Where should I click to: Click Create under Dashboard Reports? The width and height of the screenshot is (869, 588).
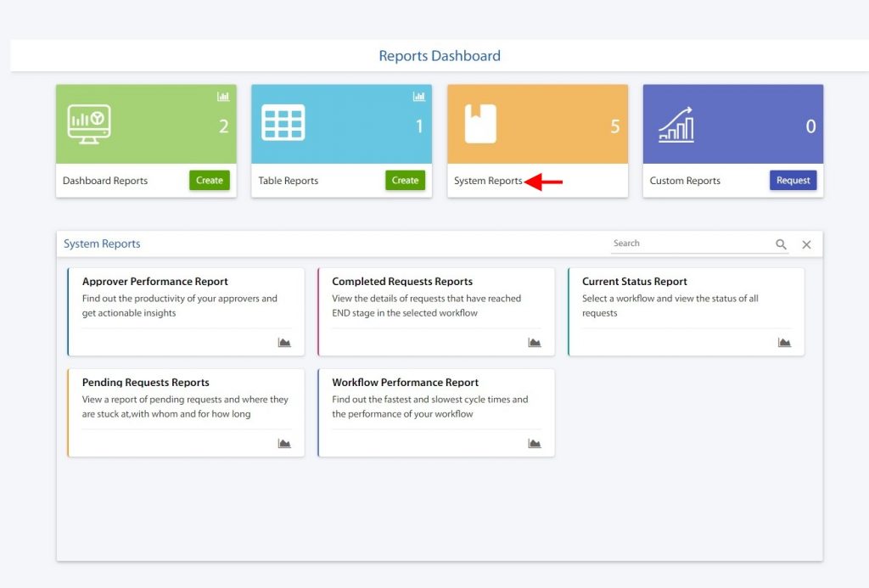pyautogui.click(x=209, y=181)
